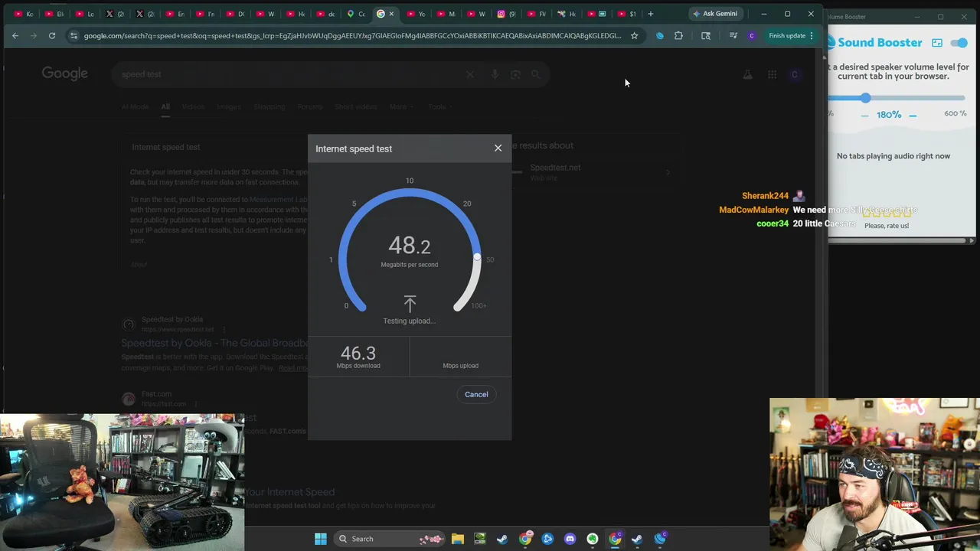
Task: Open Ask Gemini in Chrome
Action: click(x=715, y=14)
